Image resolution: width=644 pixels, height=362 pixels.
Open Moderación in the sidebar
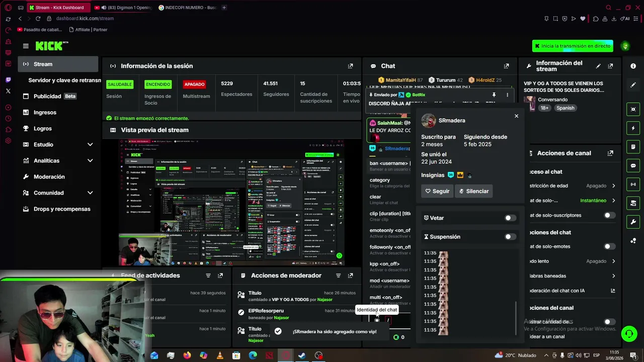pos(58,176)
